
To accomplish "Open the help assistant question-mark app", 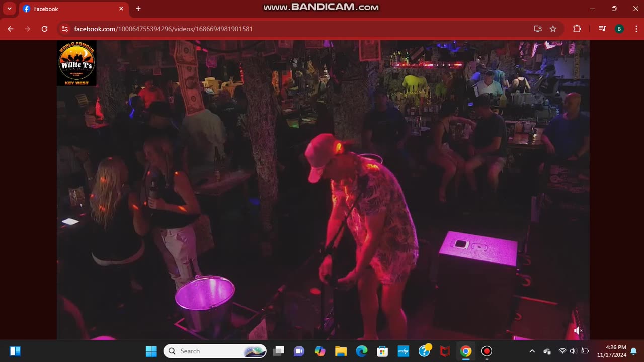I will point(425,350).
